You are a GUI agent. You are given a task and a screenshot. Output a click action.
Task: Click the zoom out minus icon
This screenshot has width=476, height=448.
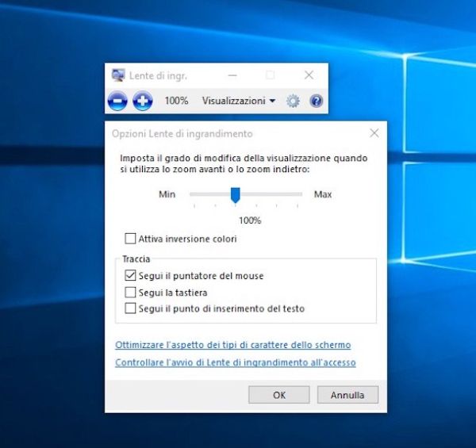tap(117, 101)
